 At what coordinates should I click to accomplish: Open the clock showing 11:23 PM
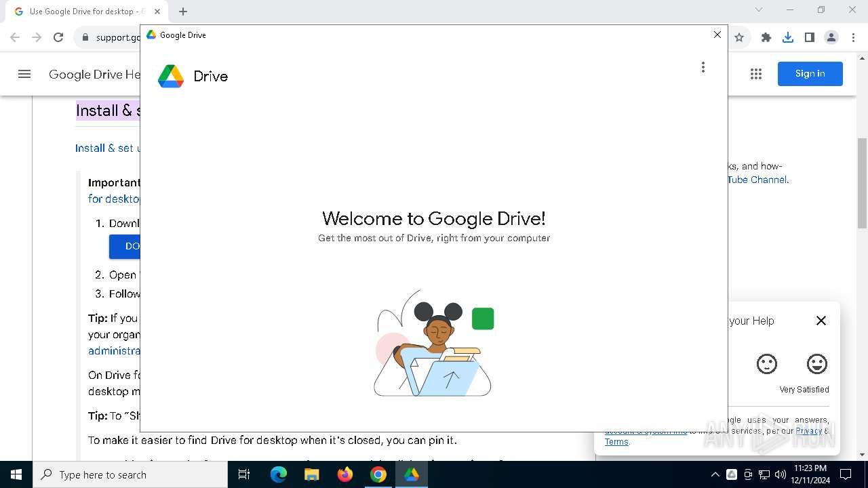810,474
